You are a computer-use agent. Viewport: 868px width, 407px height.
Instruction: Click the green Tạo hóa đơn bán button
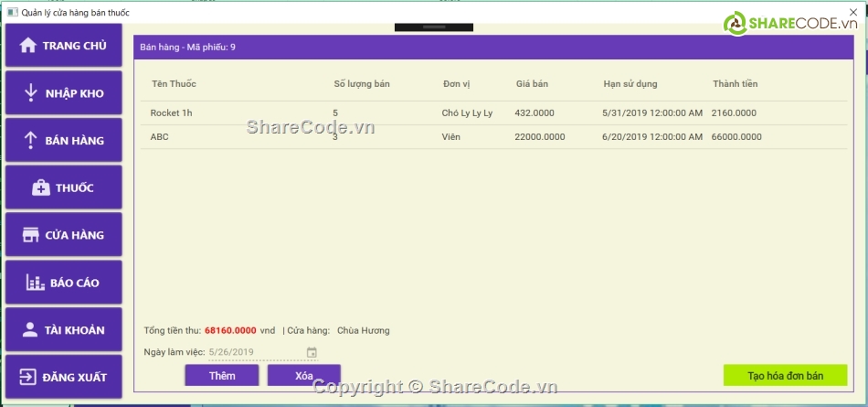coord(785,376)
